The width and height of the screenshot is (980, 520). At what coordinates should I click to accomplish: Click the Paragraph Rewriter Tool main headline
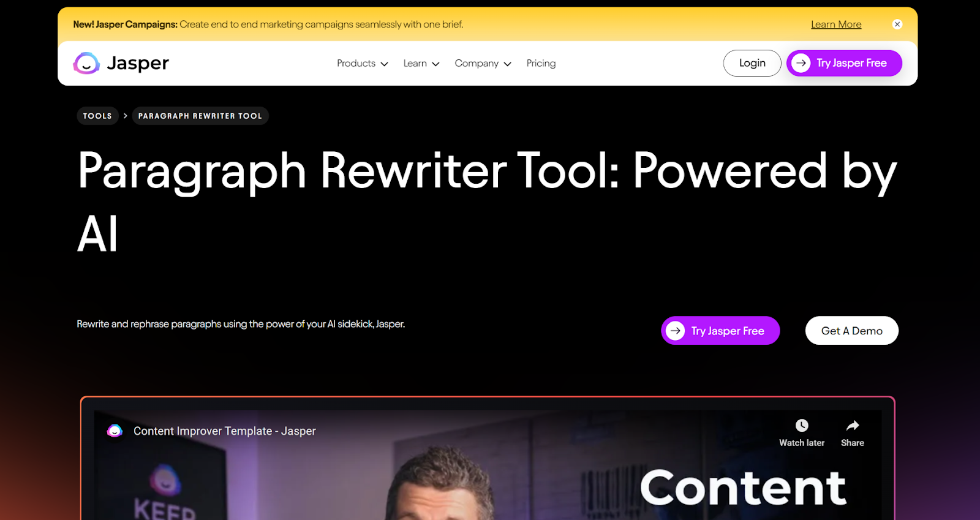[x=487, y=202]
